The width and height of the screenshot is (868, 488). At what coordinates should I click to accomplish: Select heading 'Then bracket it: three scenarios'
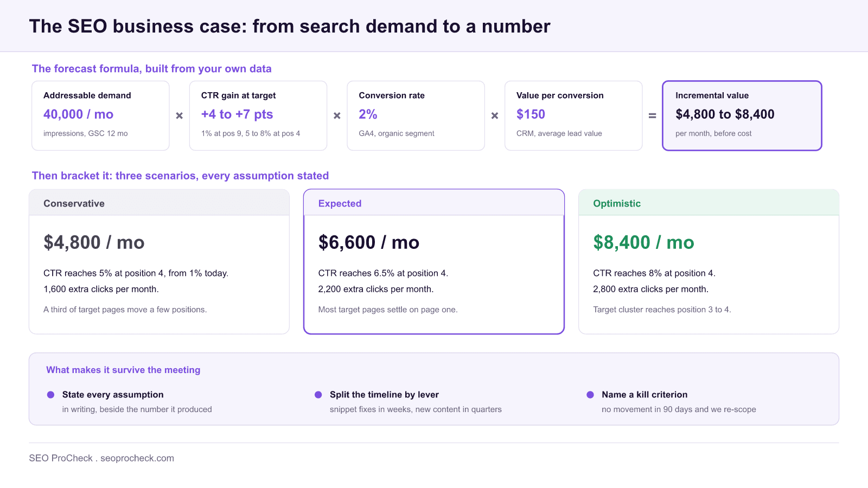(180, 176)
